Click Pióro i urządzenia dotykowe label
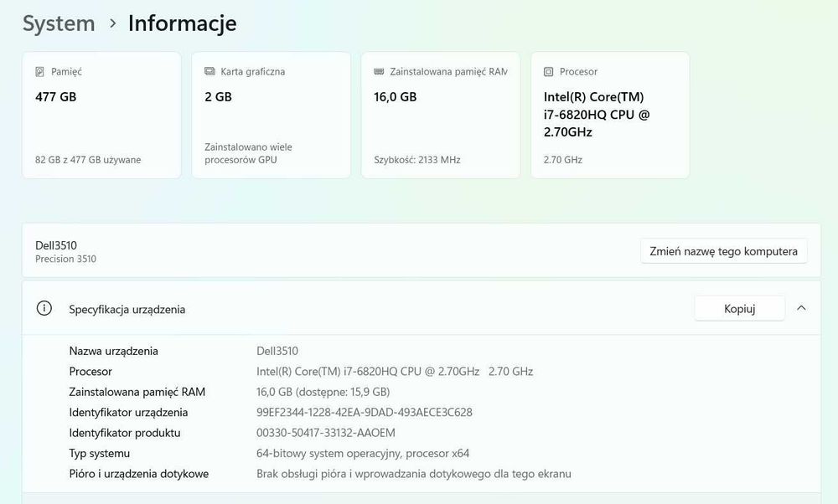 click(x=139, y=474)
